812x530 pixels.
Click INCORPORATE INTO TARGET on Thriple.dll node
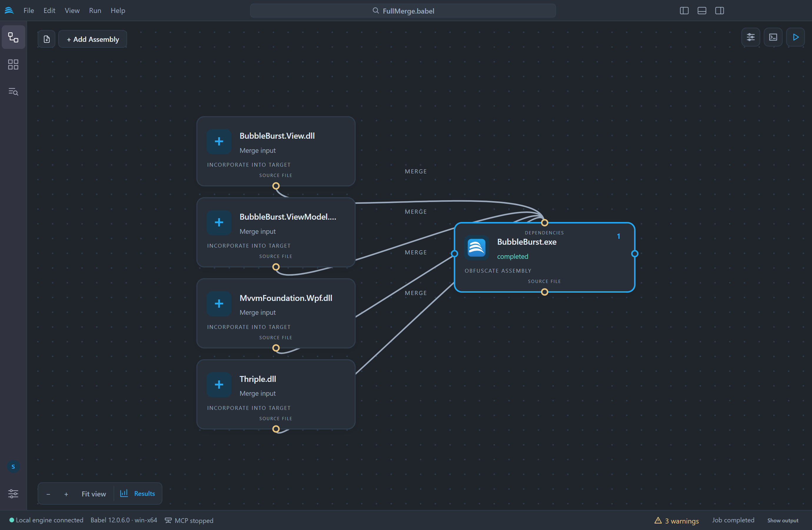tap(249, 408)
